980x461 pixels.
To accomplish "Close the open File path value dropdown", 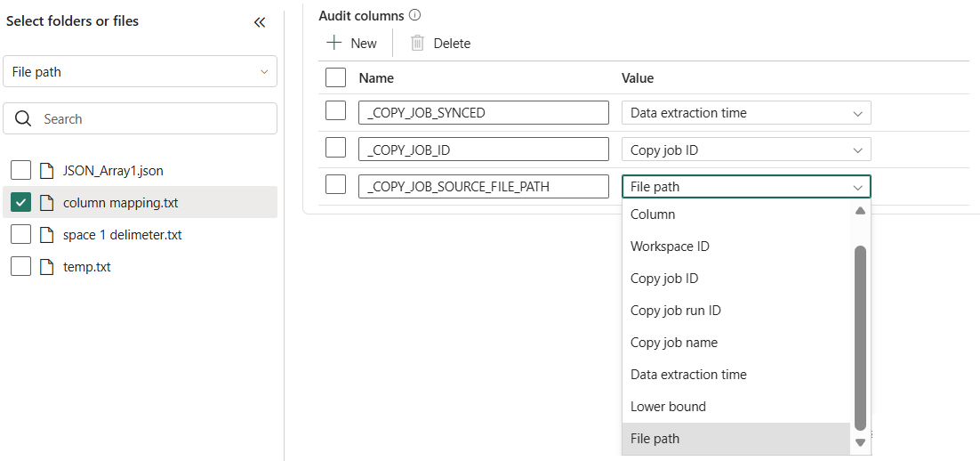I will coord(746,186).
